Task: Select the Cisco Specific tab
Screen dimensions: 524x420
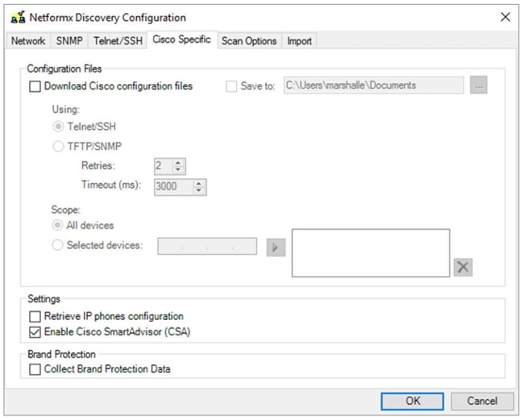Action: click(182, 40)
